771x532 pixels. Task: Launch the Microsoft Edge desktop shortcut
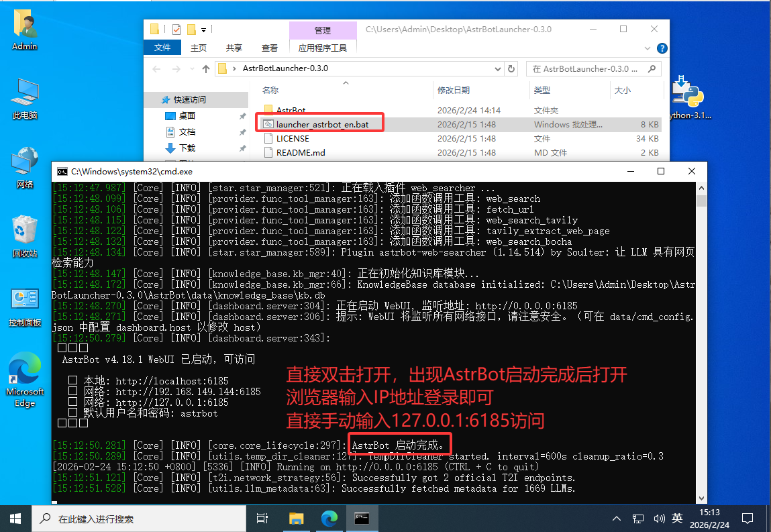pyautogui.click(x=25, y=380)
